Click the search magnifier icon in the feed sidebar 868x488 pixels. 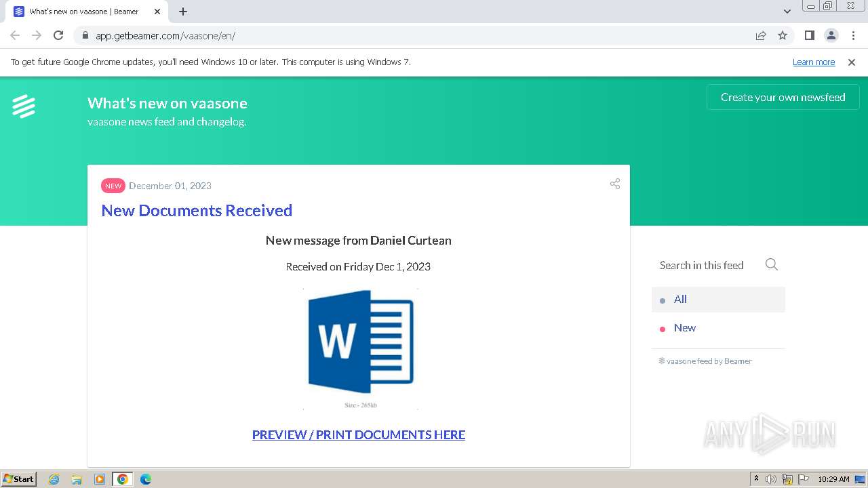click(772, 264)
